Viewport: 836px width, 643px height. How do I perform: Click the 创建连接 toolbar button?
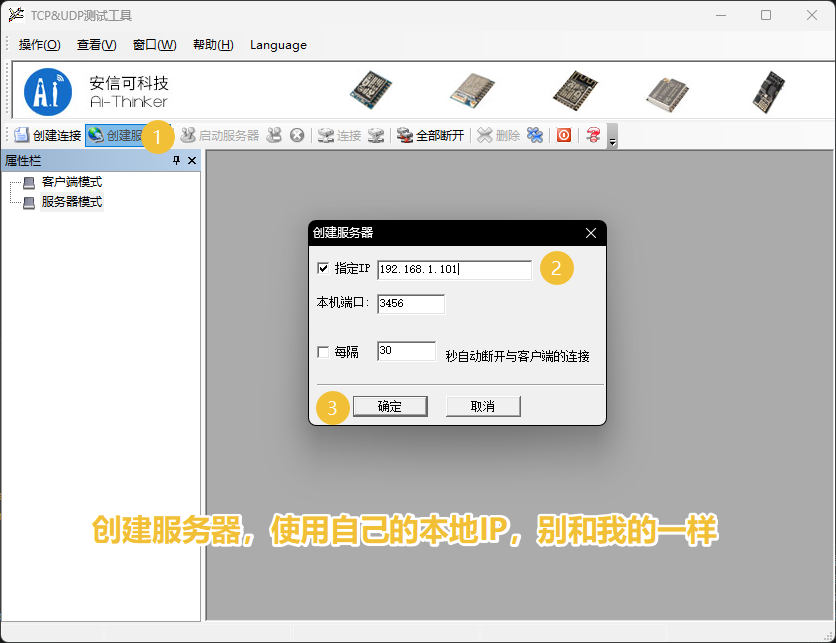click(48, 135)
